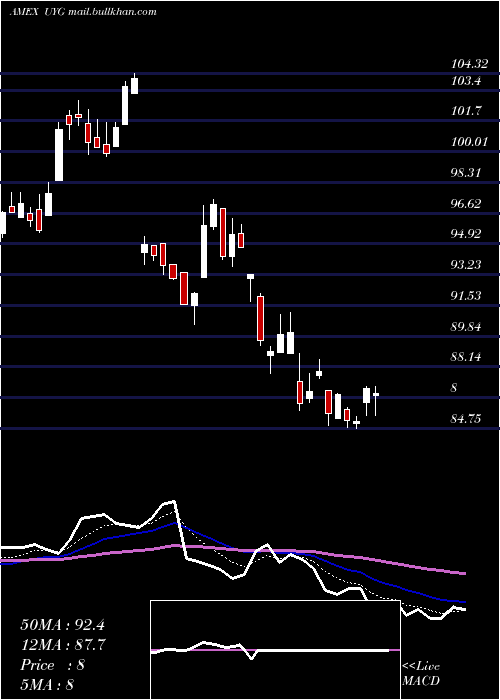Click the 101.7 price axis label

click(466, 111)
